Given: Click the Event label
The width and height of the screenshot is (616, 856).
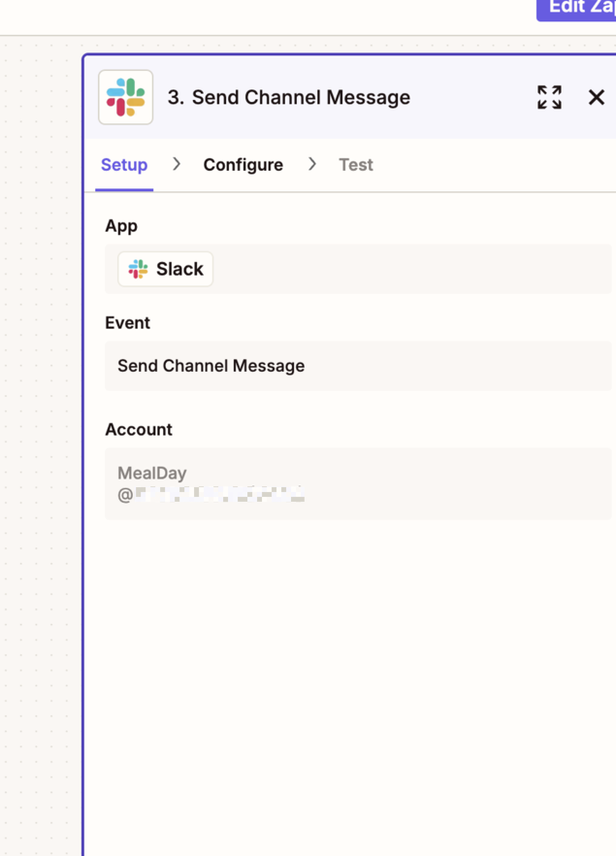Looking at the screenshot, I should [x=128, y=322].
